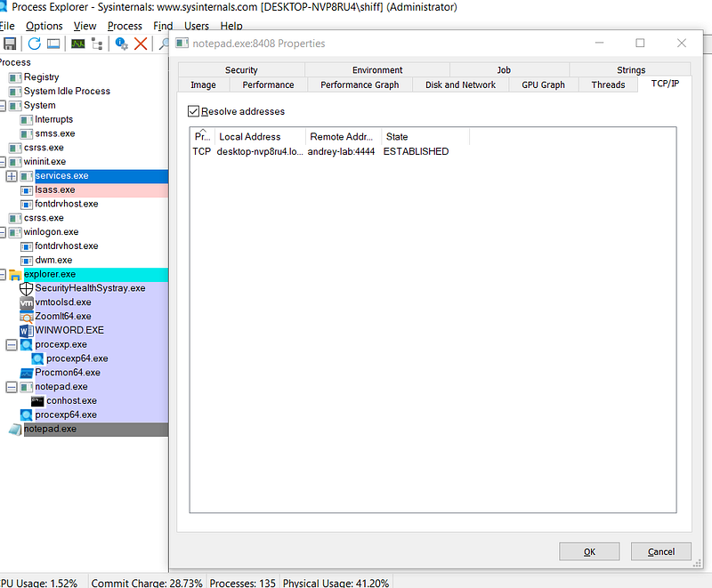Click the conhost.exe console icon

pos(37,401)
